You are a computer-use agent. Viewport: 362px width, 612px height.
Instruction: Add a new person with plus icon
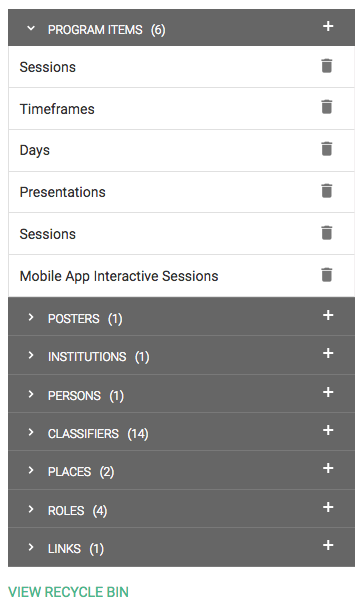[x=328, y=392]
